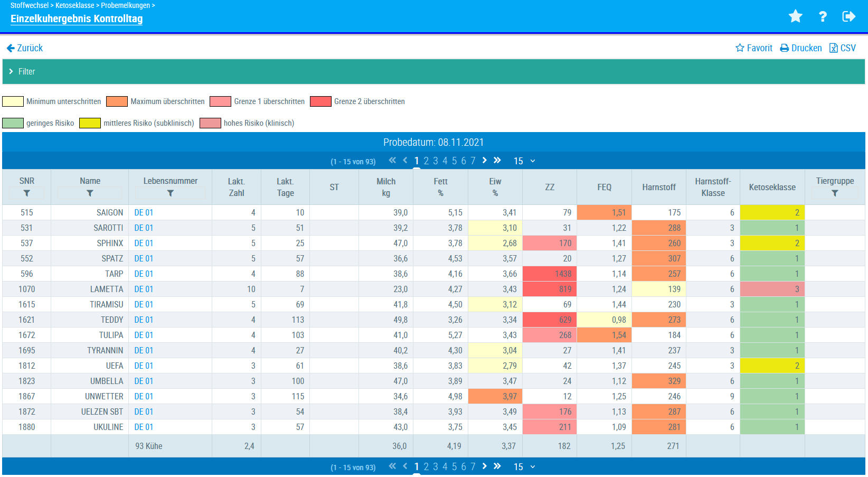Go back using the Zurück link
The image size is (868, 477).
[x=25, y=48]
